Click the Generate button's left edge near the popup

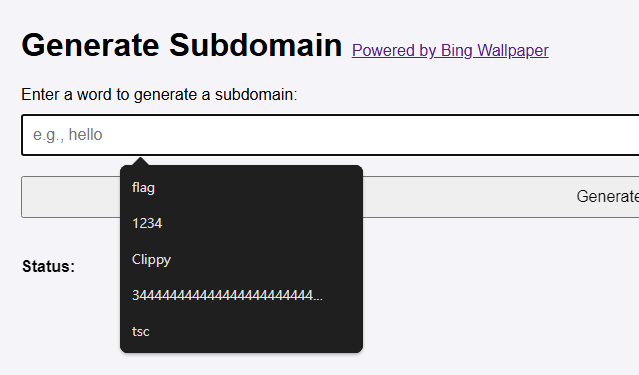click(69, 197)
